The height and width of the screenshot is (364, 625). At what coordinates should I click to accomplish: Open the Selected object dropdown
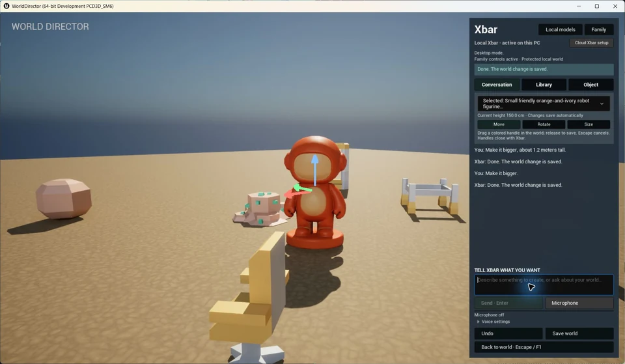[x=544, y=104]
